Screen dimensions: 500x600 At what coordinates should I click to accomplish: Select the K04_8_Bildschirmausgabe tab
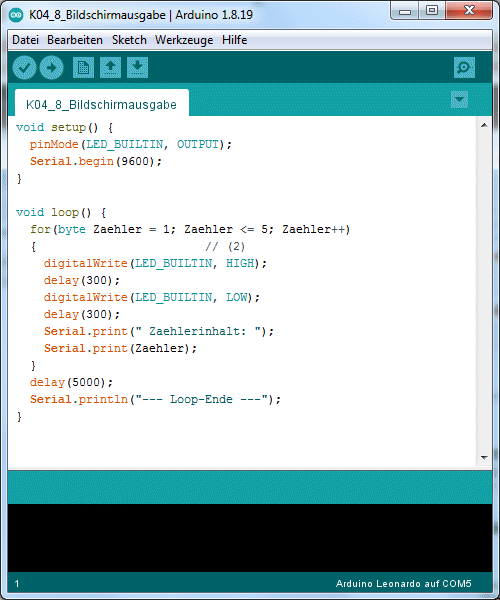click(101, 104)
